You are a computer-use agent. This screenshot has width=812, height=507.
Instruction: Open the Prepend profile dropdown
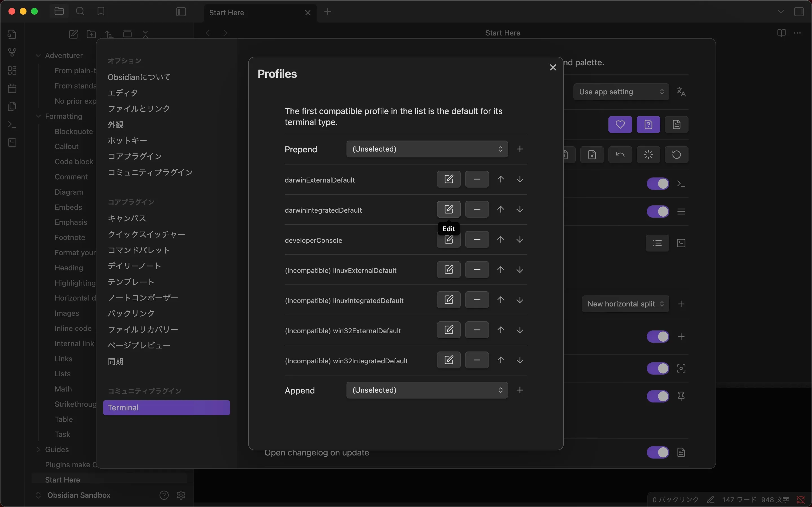coord(427,149)
